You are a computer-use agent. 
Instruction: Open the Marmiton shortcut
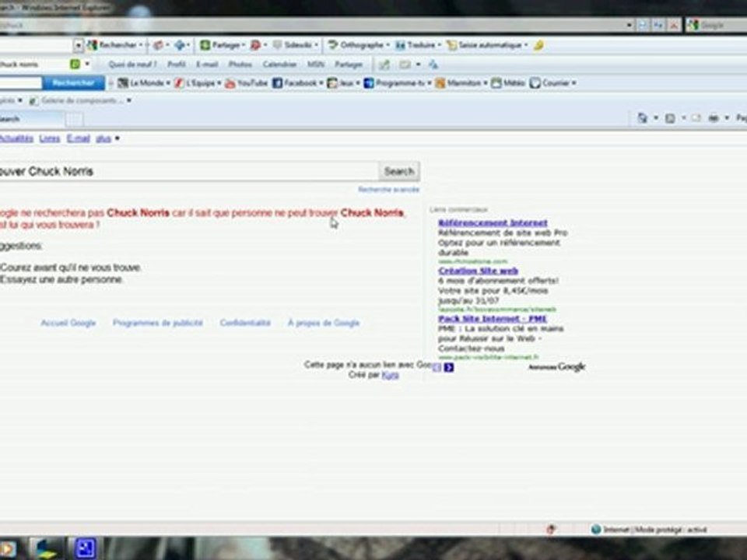pyautogui.click(x=461, y=83)
